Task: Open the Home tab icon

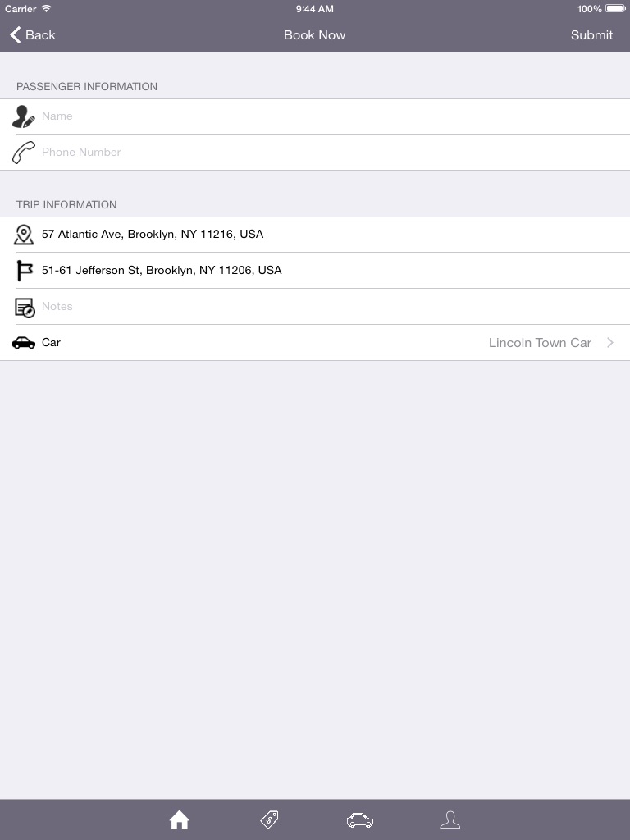Action: (x=180, y=819)
